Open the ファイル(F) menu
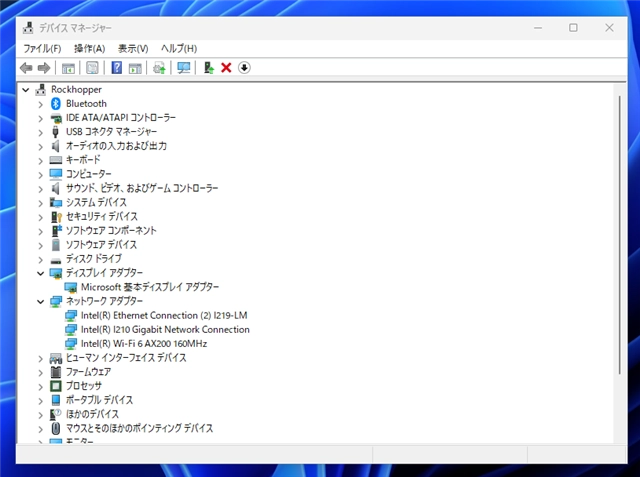The image size is (640, 477). 42,49
